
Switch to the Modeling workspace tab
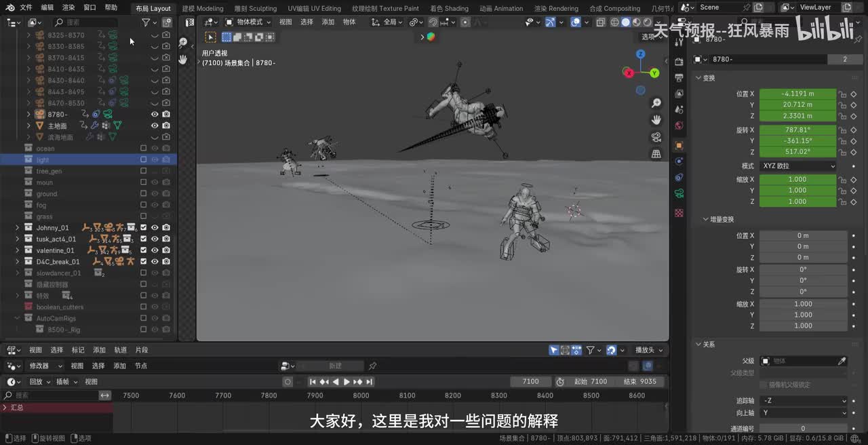(x=202, y=8)
